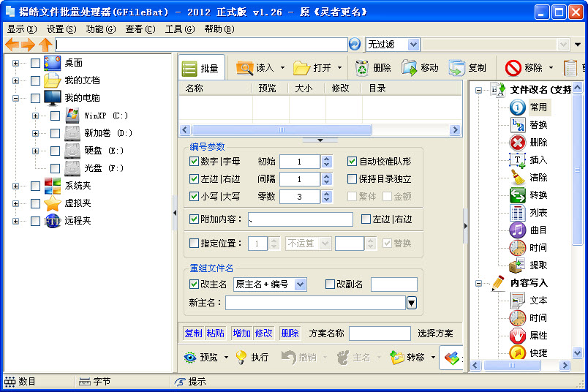
Task: Open the 无过滤 filter dropdown
Action: (x=413, y=45)
